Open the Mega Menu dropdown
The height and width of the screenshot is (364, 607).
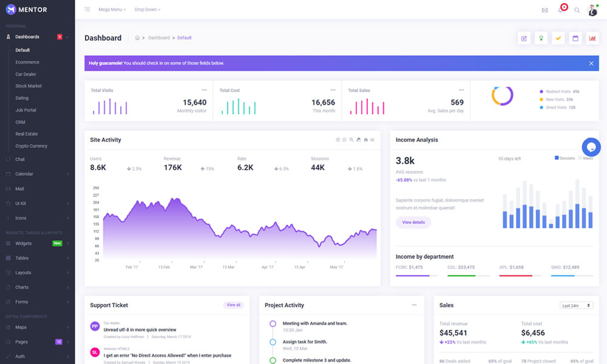(x=112, y=10)
